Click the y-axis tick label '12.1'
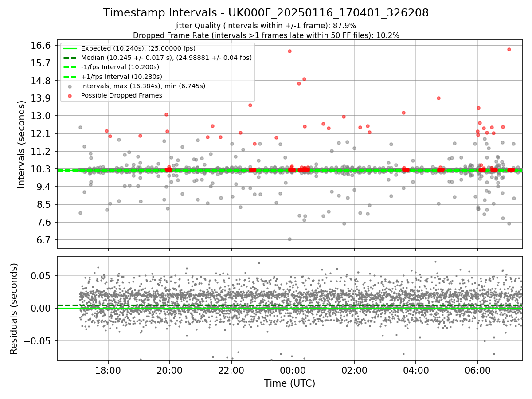 click(x=41, y=134)
